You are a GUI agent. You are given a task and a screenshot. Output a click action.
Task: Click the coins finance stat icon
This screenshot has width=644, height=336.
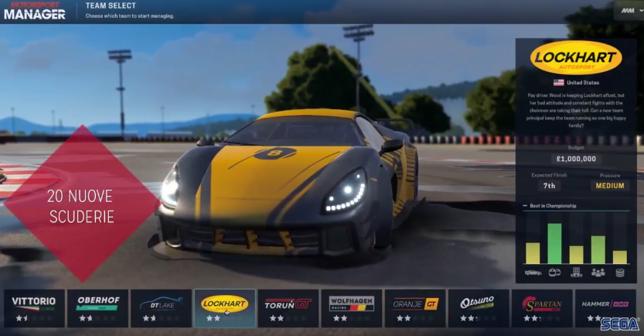620,273
